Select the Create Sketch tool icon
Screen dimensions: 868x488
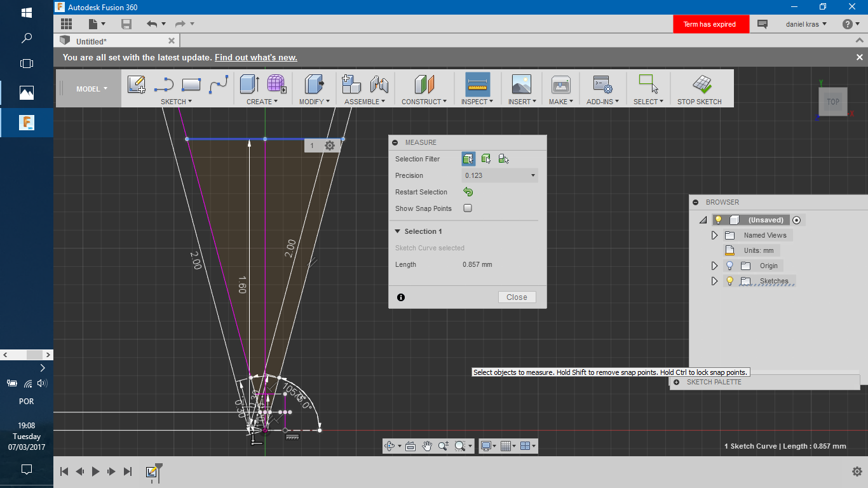[137, 85]
